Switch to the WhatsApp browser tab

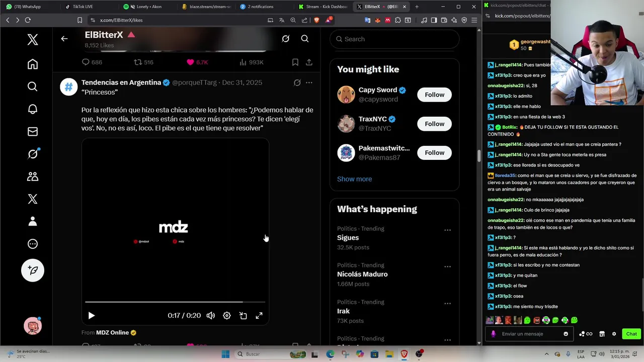(x=28, y=7)
